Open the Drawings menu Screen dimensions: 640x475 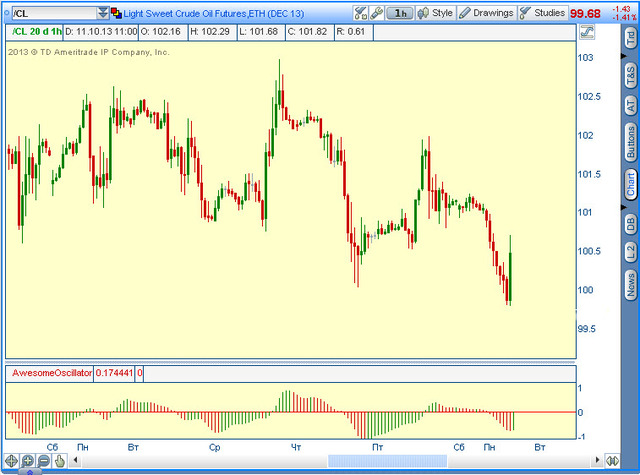487,13
